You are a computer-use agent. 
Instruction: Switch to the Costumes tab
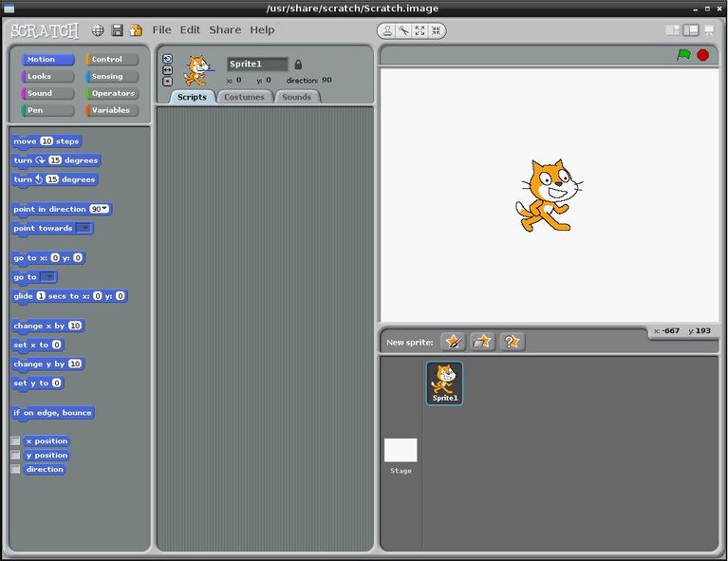click(244, 97)
